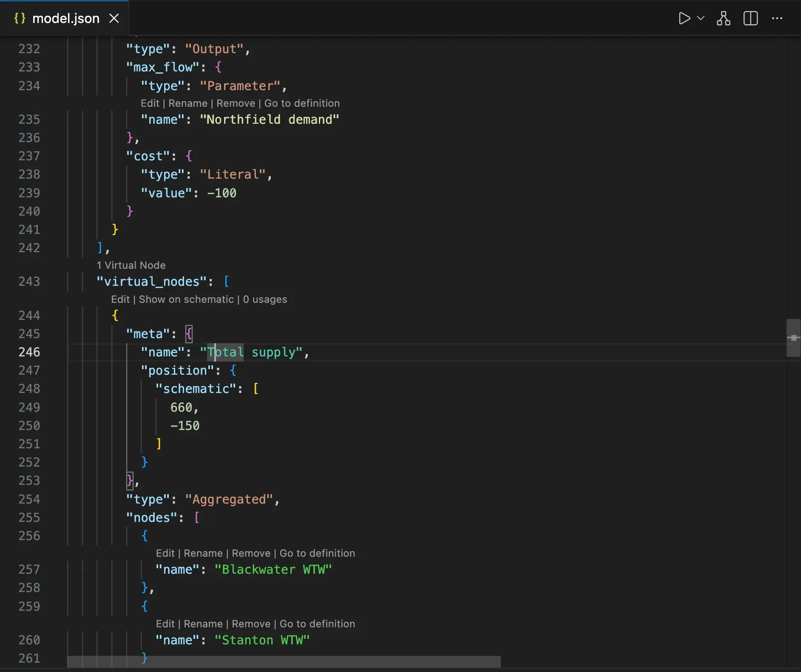Click the "Blackwater WTW" string
Viewport: 801px width, 672px height.
click(x=273, y=569)
